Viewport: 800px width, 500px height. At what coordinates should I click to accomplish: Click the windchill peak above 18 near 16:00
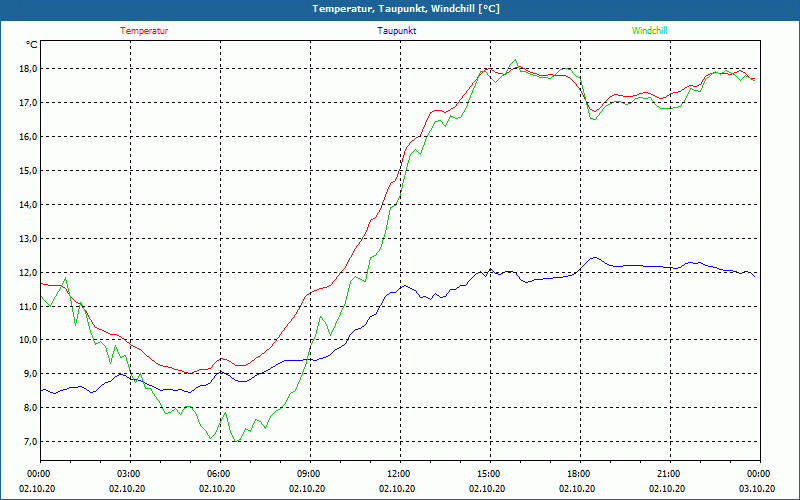pyautogui.click(x=515, y=60)
